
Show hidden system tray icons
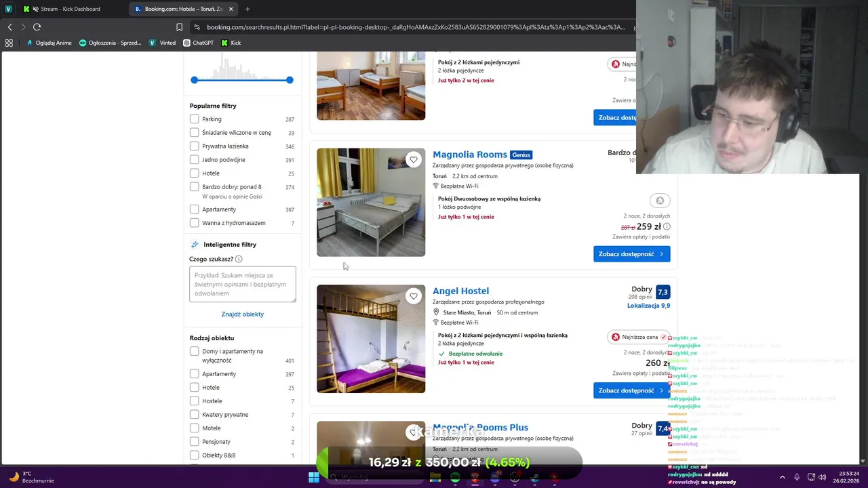coord(782,477)
